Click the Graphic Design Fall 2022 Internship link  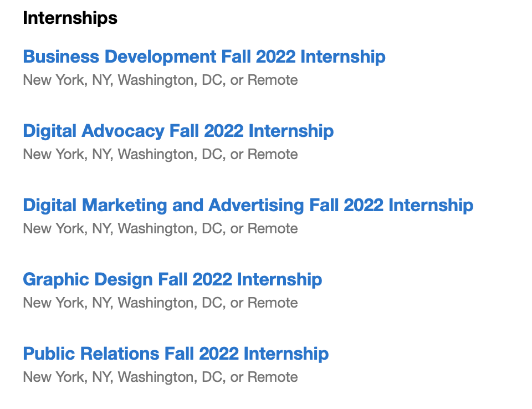pos(172,279)
